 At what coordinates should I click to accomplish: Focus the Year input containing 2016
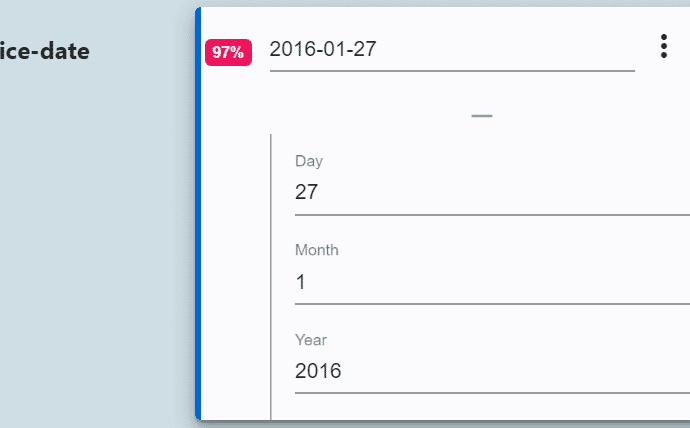click(x=490, y=371)
